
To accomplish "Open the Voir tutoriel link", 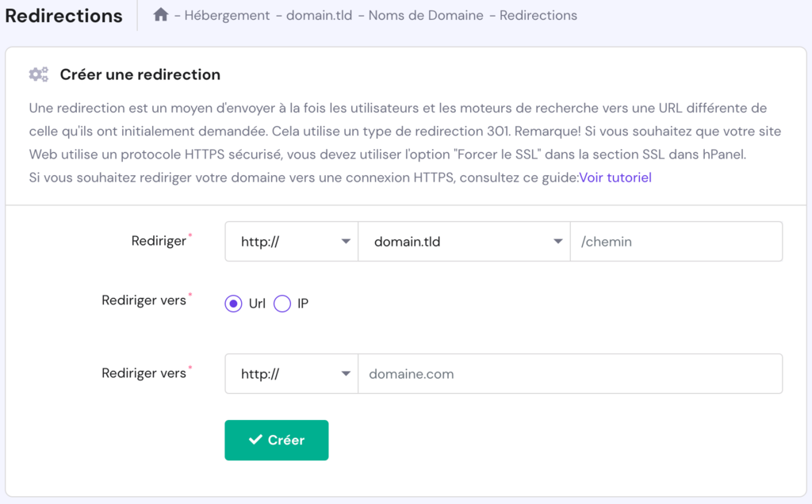I will coord(615,178).
